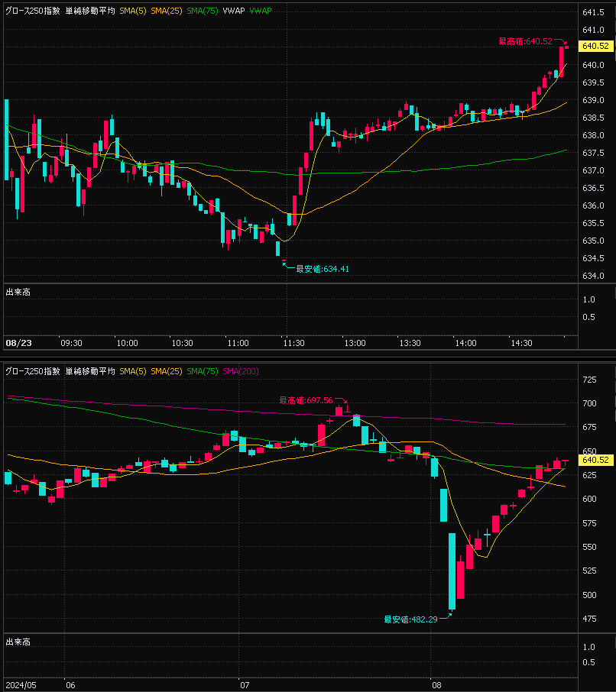Click the 700 price axis value

589,403
